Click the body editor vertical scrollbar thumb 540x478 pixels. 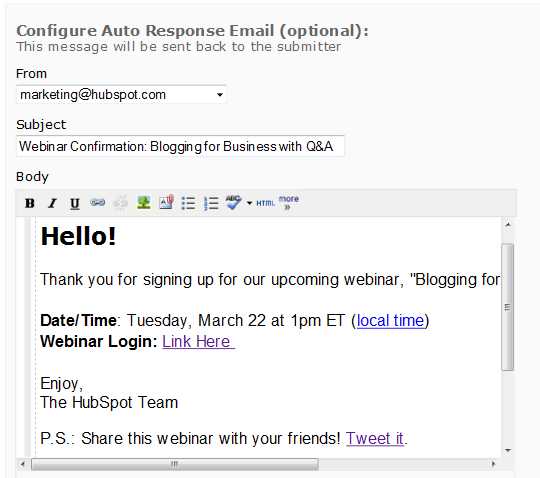coord(508,307)
